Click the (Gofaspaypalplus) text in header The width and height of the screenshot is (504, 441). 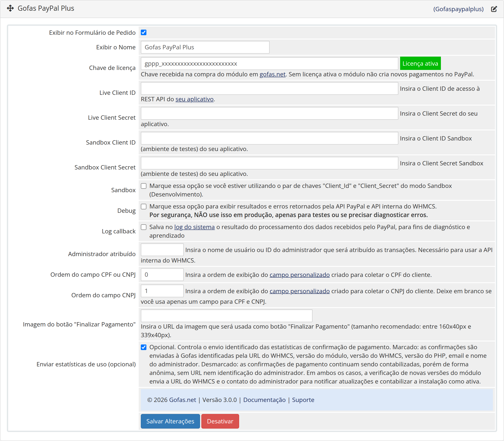[x=458, y=9]
